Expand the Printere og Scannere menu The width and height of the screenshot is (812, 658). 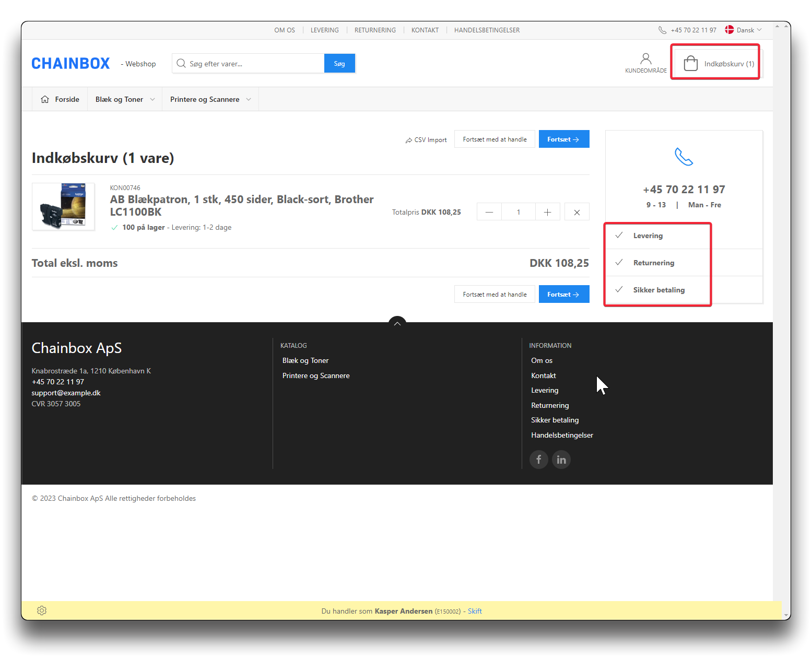click(210, 99)
